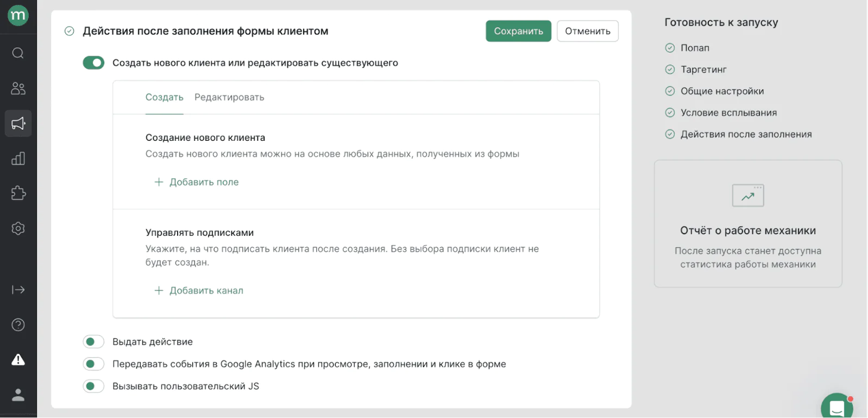Click the plus icon next to Добавить канал
This screenshot has height=418, width=868.
(159, 291)
